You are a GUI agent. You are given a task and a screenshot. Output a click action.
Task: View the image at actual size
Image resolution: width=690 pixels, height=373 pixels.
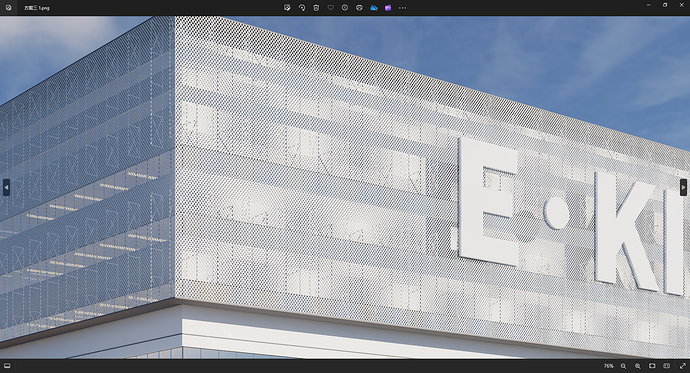(667, 366)
